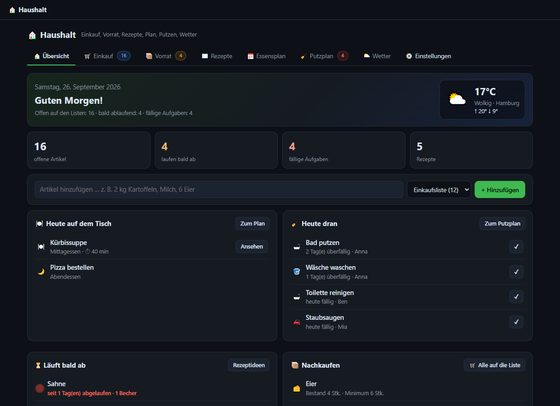This screenshot has height=406, width=560.
Task: Switch to the Einkauf tab
Action: (x=107, y=56)
